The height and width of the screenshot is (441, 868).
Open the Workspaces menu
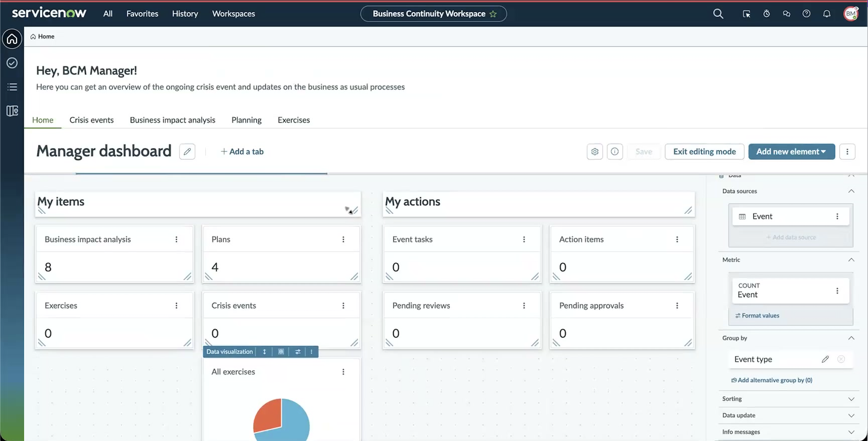(234, 14)
